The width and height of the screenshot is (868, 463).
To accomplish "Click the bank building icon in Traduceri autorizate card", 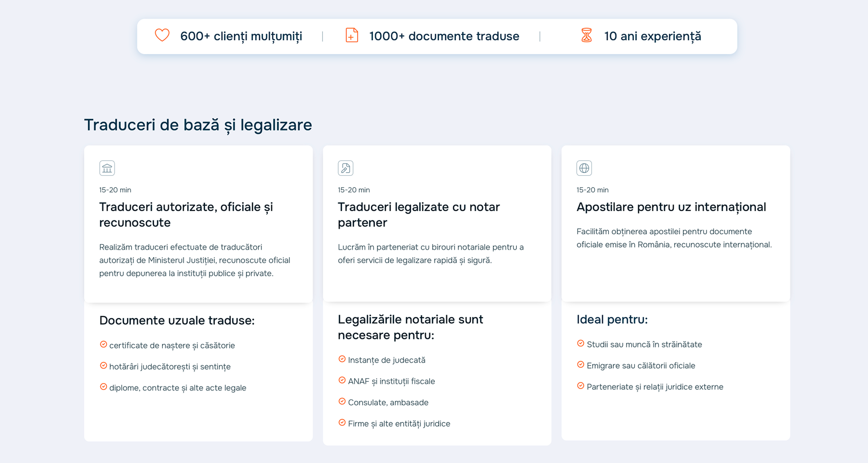I will [x=107, y=168].
